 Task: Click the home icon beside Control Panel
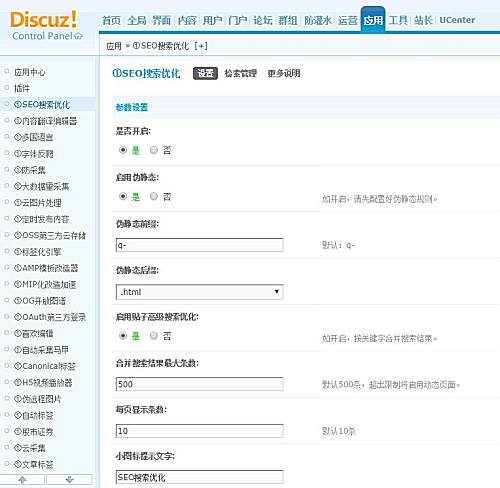[x=79, y=36]
